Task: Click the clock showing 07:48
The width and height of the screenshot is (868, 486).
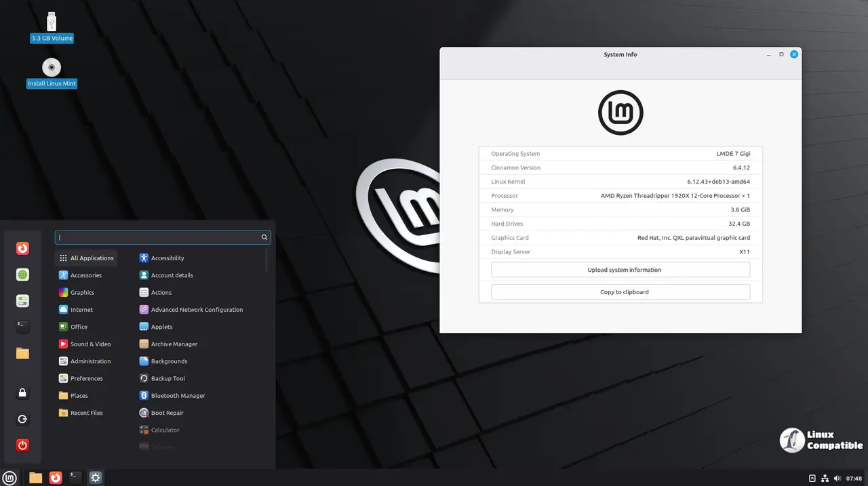Action: click(854, 478)
